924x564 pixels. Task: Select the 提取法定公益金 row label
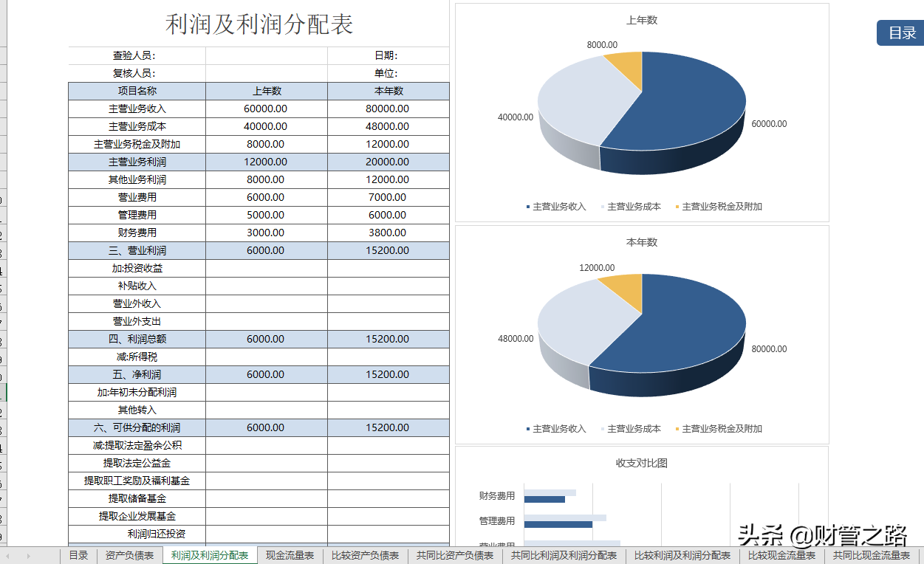pos(137,463)
